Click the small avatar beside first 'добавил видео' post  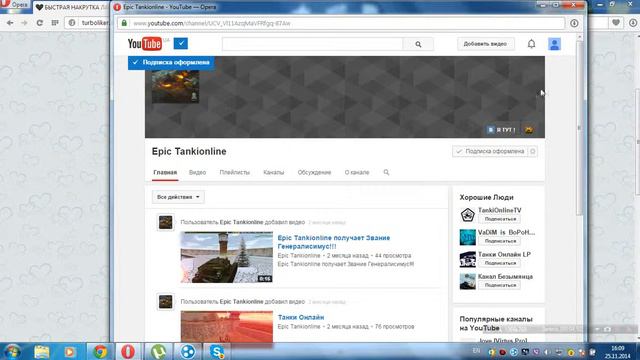coord(165,222)
